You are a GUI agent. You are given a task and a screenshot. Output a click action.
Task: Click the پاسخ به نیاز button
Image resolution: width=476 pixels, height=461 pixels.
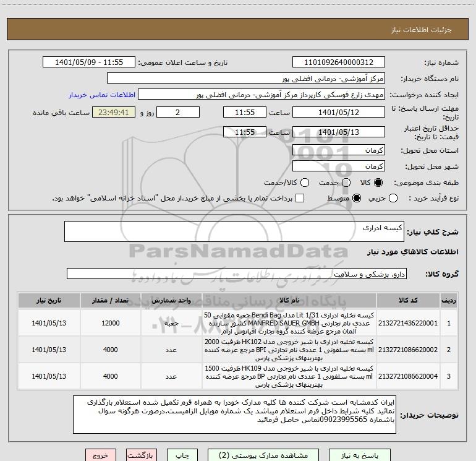tap(360, 455)
